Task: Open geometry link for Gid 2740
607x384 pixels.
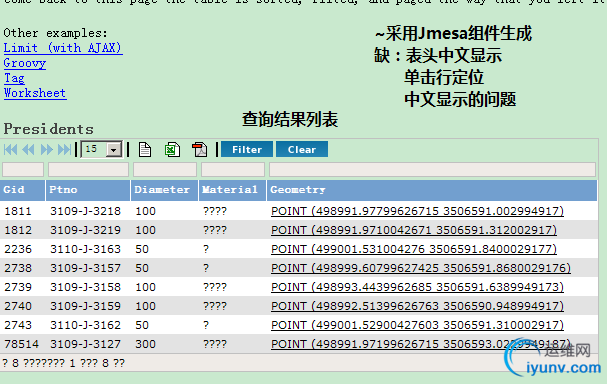Action: click(417, 306)
